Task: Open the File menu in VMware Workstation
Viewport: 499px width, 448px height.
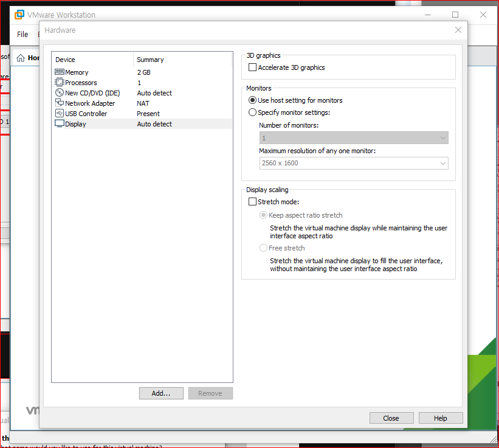Action: pos(22,35)
